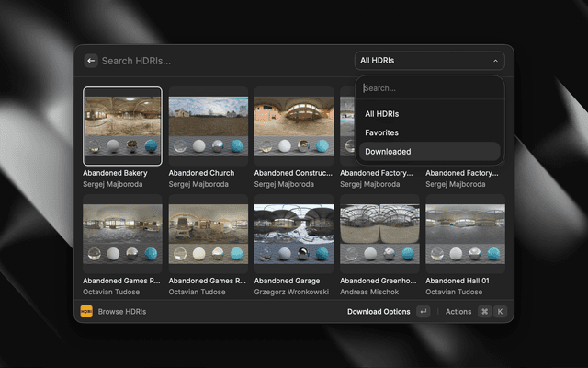Choose the Abandoned Construction HDRI thumbnail

coord(293,126)
